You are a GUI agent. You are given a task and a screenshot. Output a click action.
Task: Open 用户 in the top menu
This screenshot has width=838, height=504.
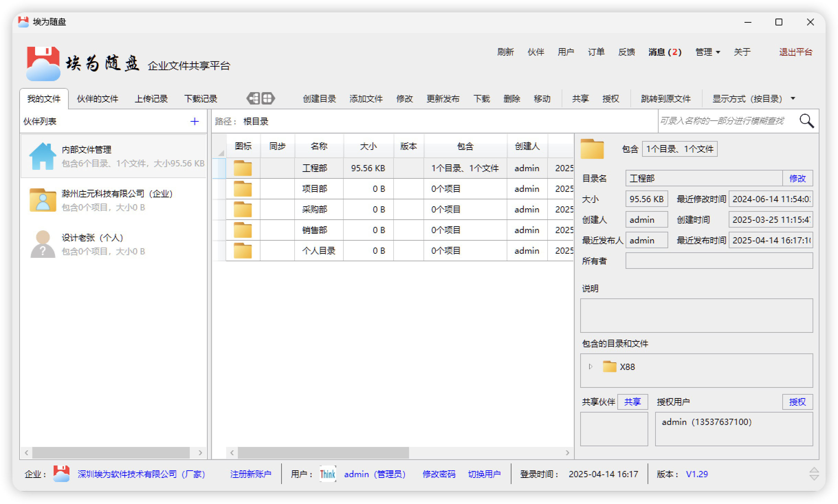[x=566, y=52]
